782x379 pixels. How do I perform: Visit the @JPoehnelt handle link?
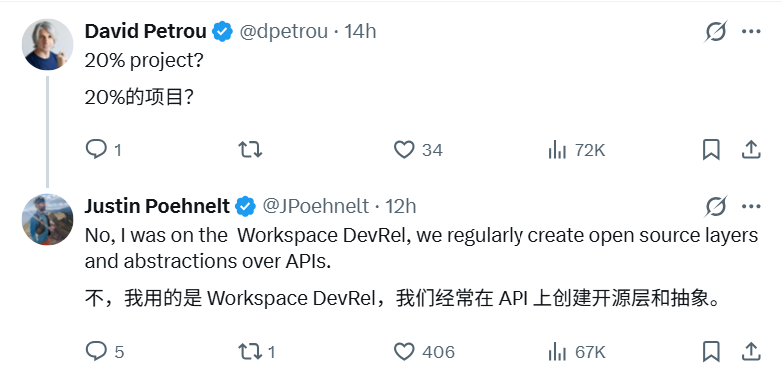(x=316, y=206)
